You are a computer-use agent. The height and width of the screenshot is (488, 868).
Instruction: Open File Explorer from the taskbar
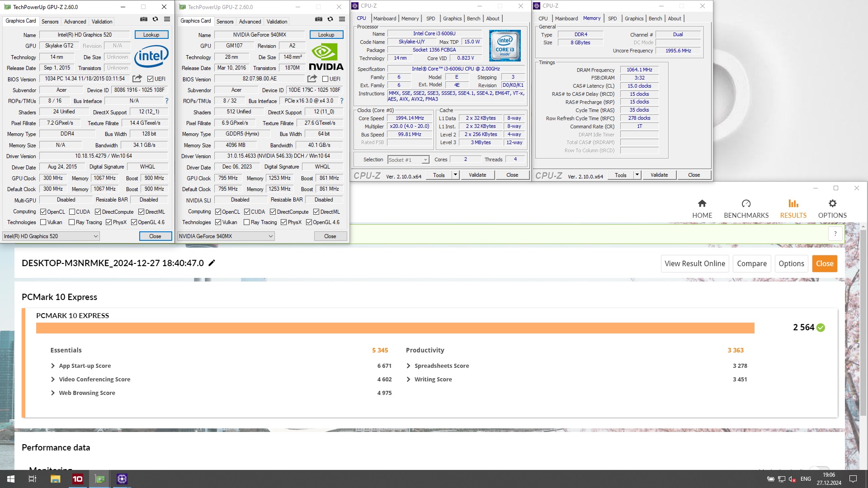click(x=55, y=479)
